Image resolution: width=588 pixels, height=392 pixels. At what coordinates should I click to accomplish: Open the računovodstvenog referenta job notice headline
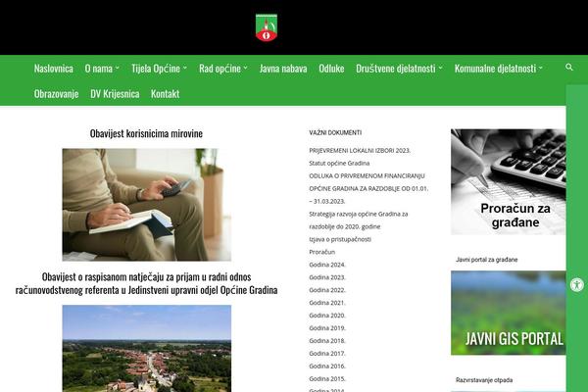coord(146,283)
